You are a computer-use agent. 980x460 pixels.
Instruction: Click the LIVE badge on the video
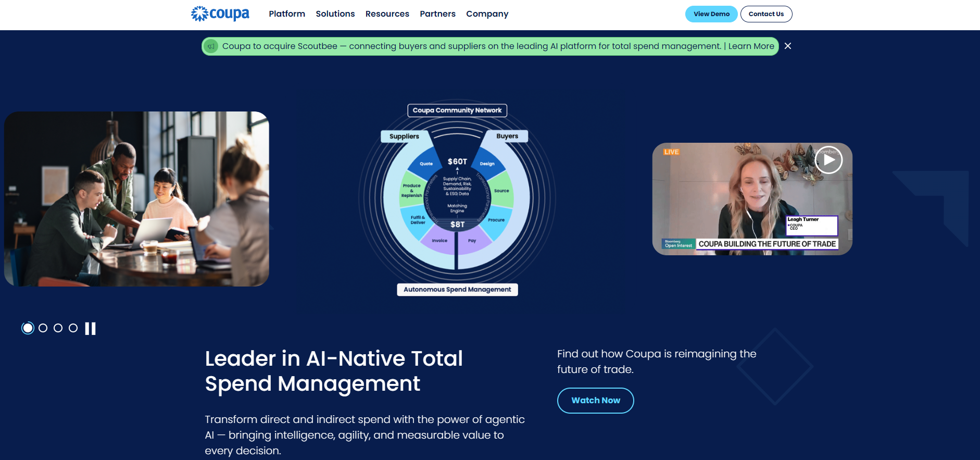click(671, 152)
